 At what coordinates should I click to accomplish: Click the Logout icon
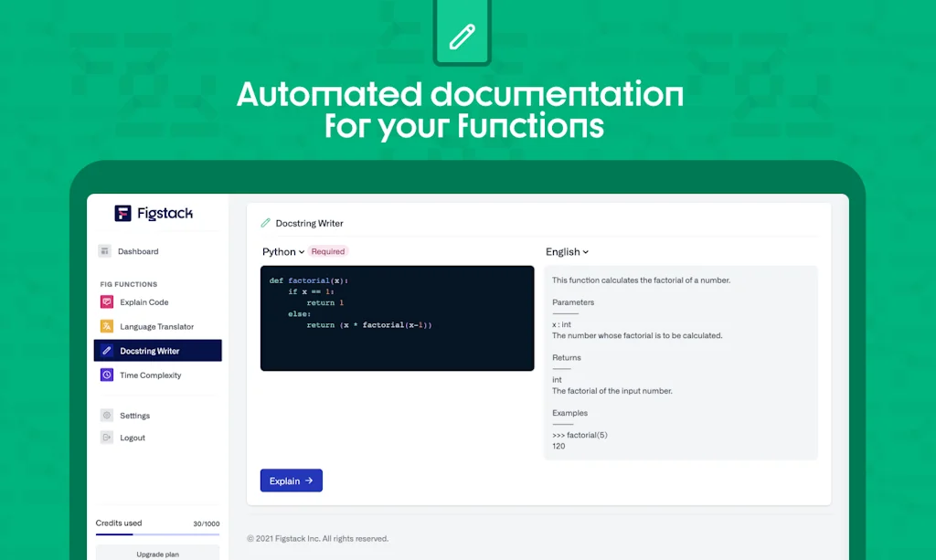click(105, 437)
